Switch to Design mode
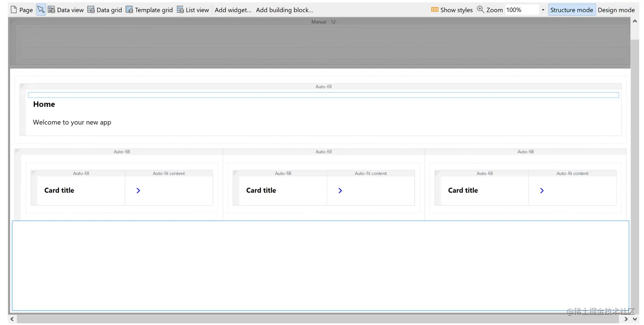Image resolution: width=644 pixels, height=325 pixels. click(616, 10)
